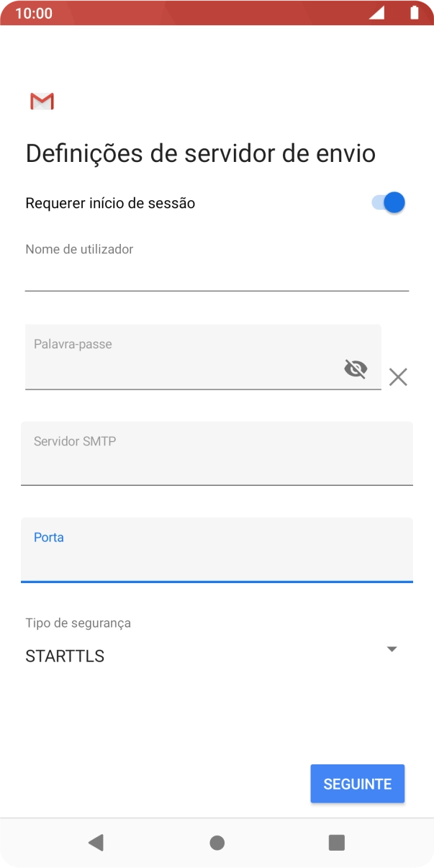Show the hidden password with eye icon

coord(356,369)
